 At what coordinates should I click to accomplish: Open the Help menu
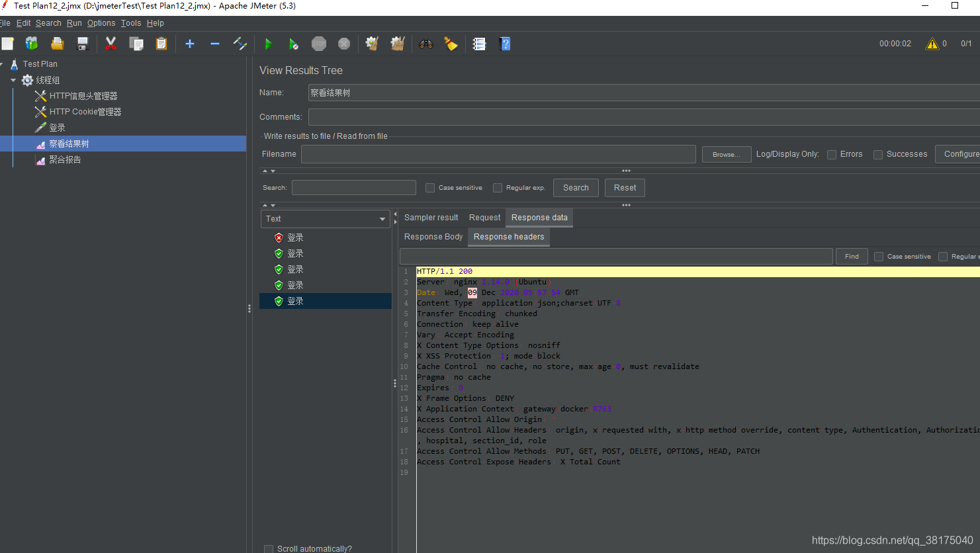[156, 23]
